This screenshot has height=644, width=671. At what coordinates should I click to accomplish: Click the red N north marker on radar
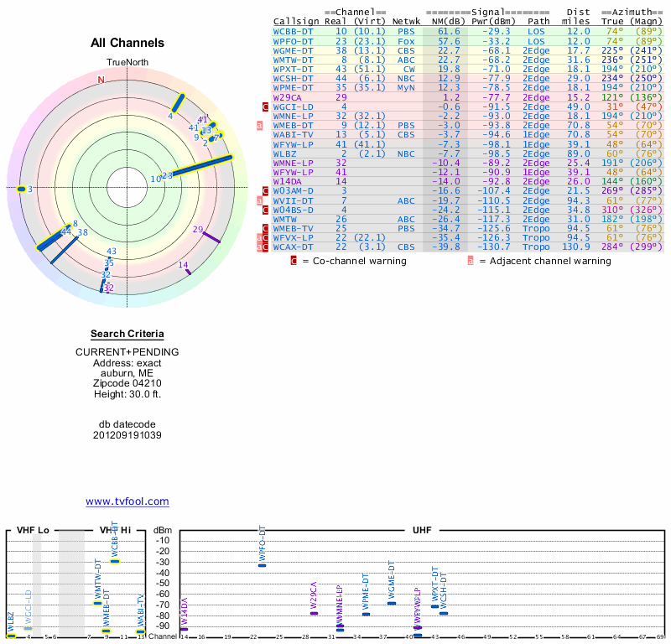click(101, 80)
